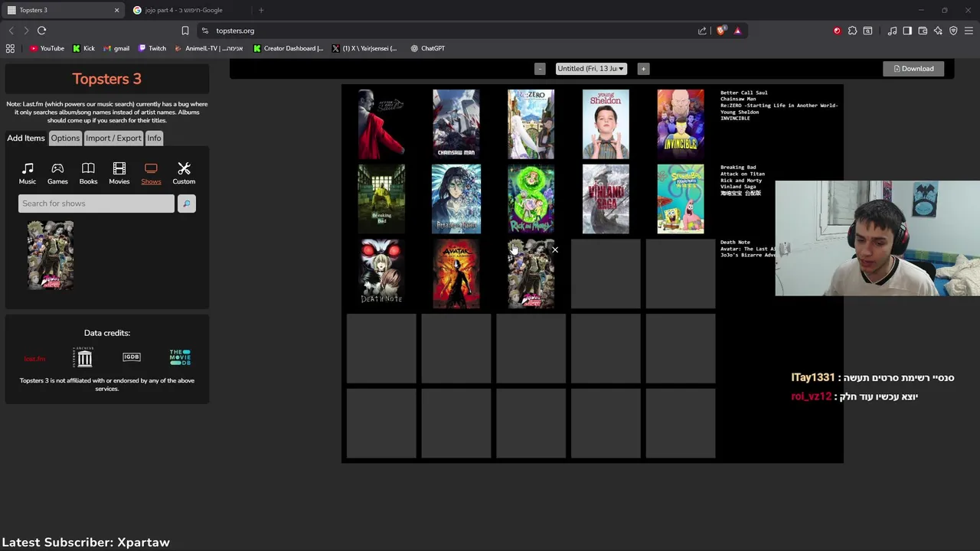Open the YouTube bookmark
This screenshot has height=551, width=980.
47,48
